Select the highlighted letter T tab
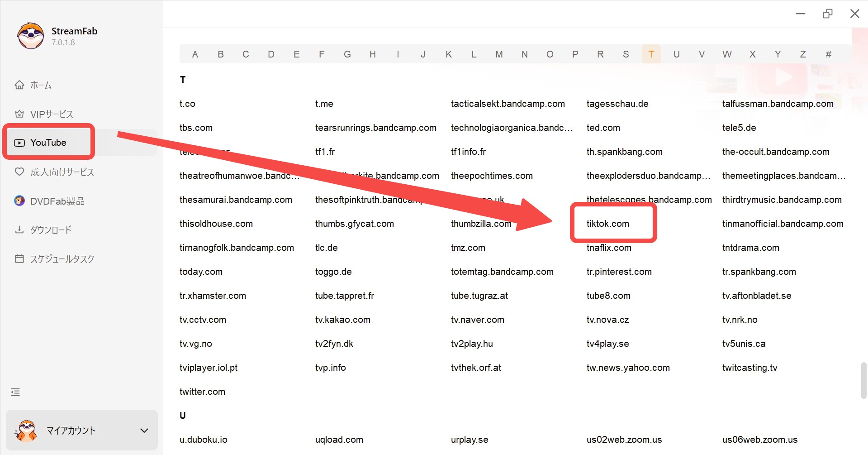Viewport: 868px width, 455px height. [651, 54]
